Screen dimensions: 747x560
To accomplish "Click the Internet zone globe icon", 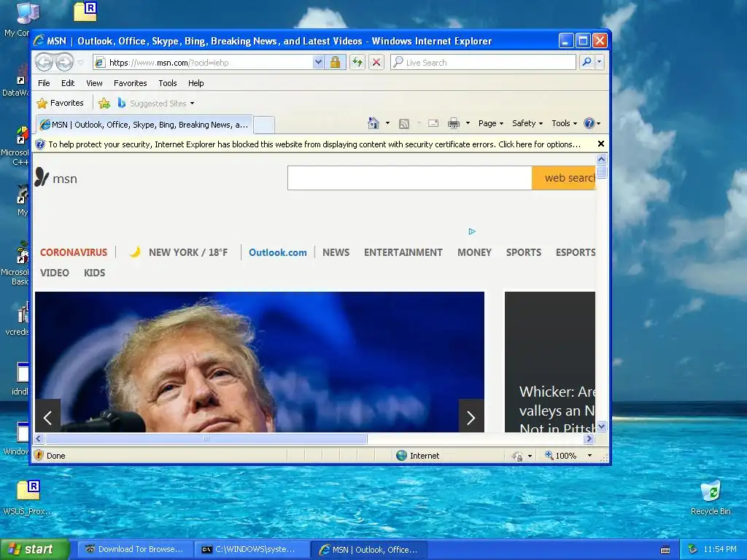I will [x=402, y=455].
